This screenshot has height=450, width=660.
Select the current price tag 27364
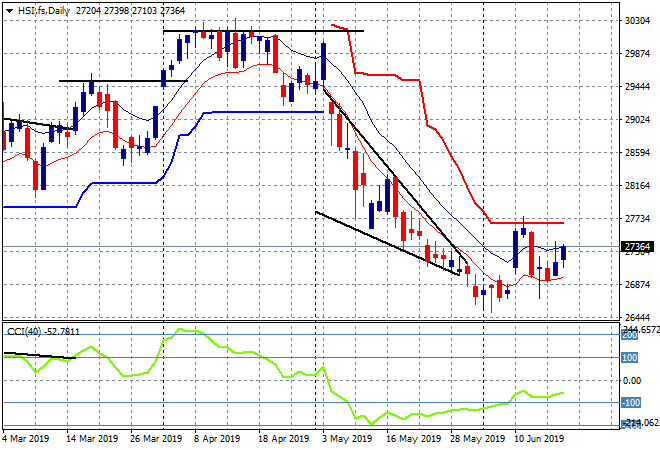coord(636,246)
